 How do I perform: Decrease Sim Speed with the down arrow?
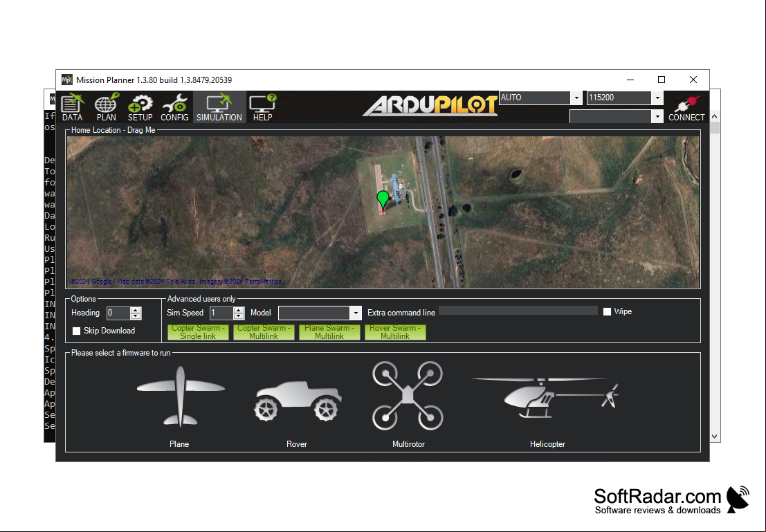[239, 316]
